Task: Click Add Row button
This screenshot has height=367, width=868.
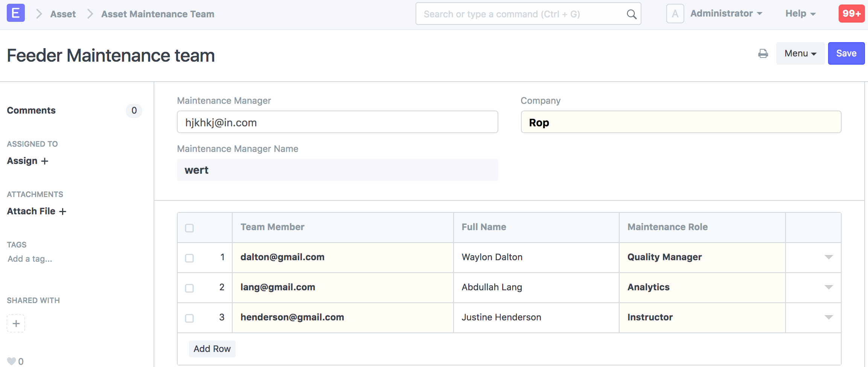Action: tap(212, 349)
